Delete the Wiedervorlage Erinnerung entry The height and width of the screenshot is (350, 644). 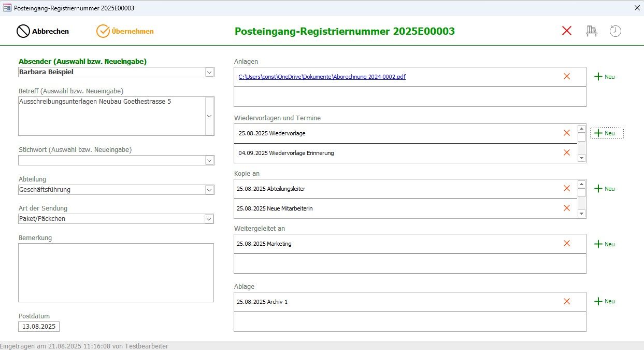point(566,152)
